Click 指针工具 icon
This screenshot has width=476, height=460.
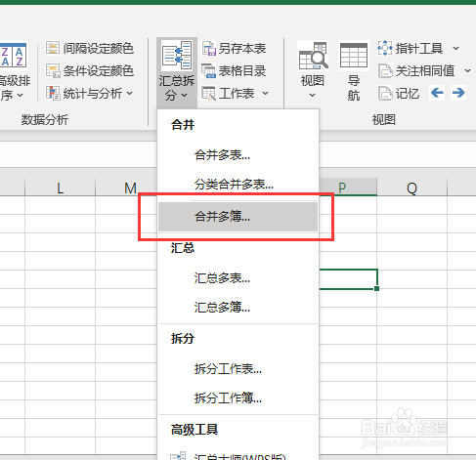385,48
